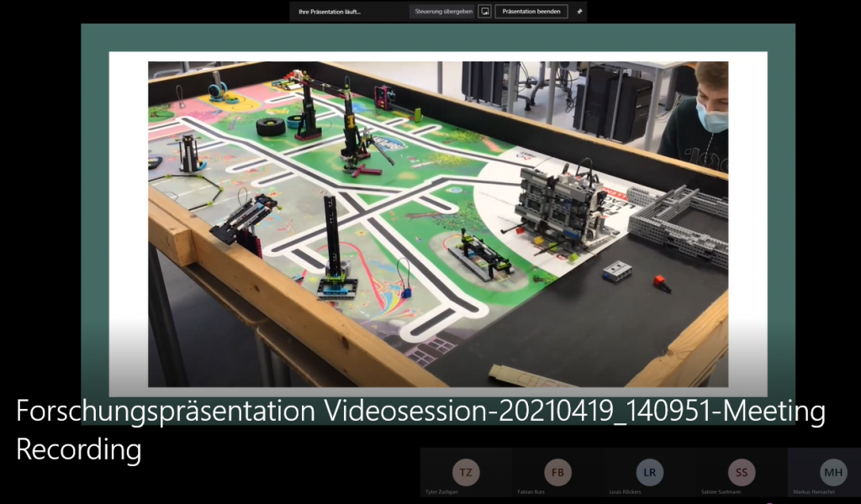Click the MH avatar of Markus Hamacher

[833, 472]
